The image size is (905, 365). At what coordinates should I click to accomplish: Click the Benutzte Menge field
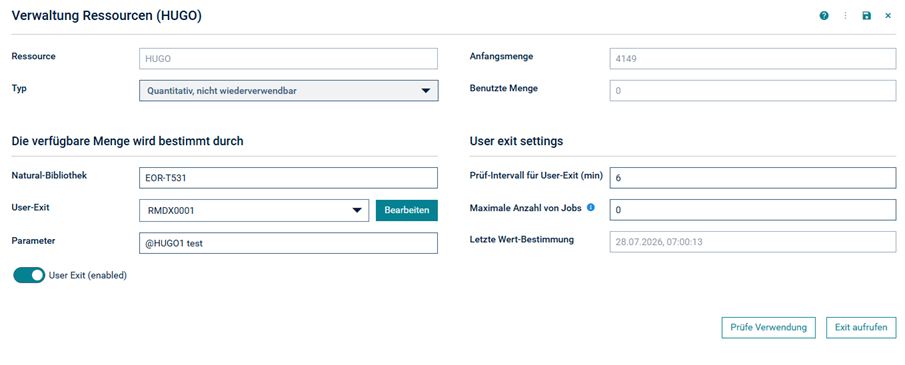click(x=753, y=91)
